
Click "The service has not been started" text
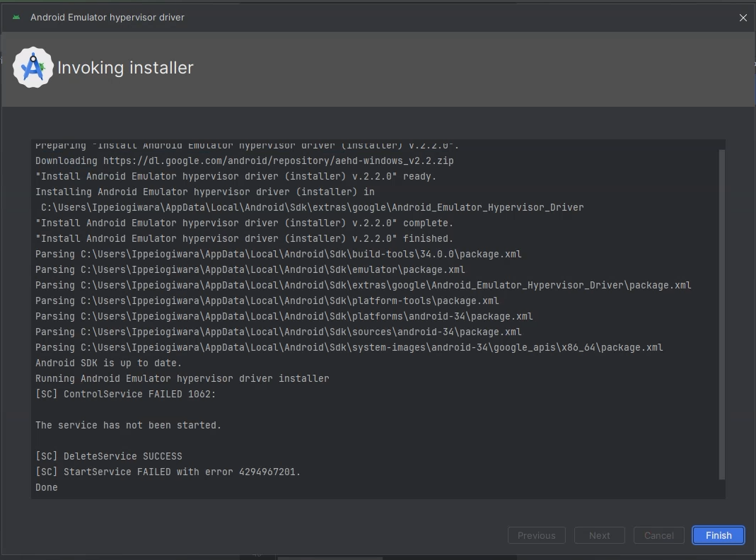[129, 426]
